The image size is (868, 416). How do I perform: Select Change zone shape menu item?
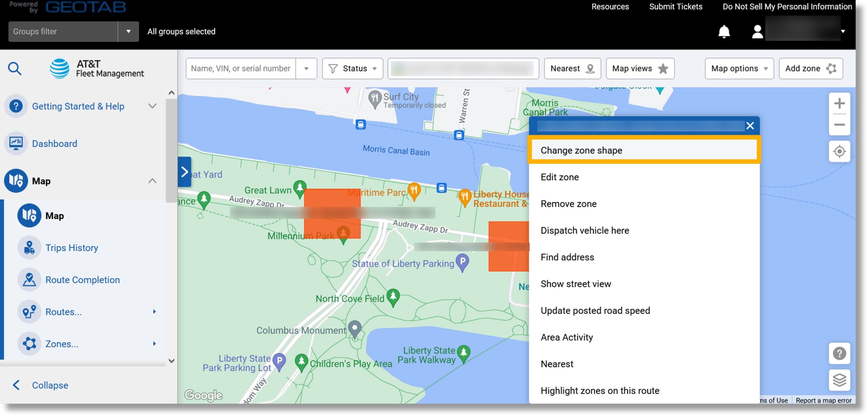644,150
